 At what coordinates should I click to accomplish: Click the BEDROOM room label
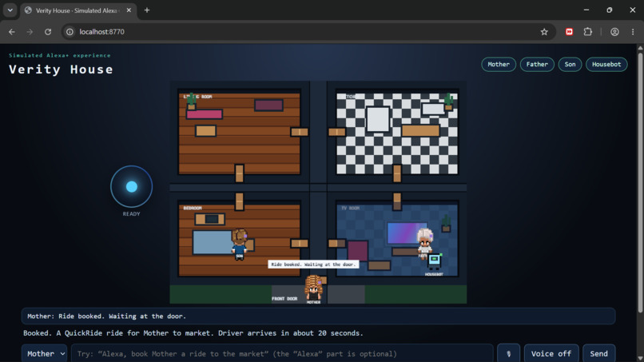pos(193,208)
